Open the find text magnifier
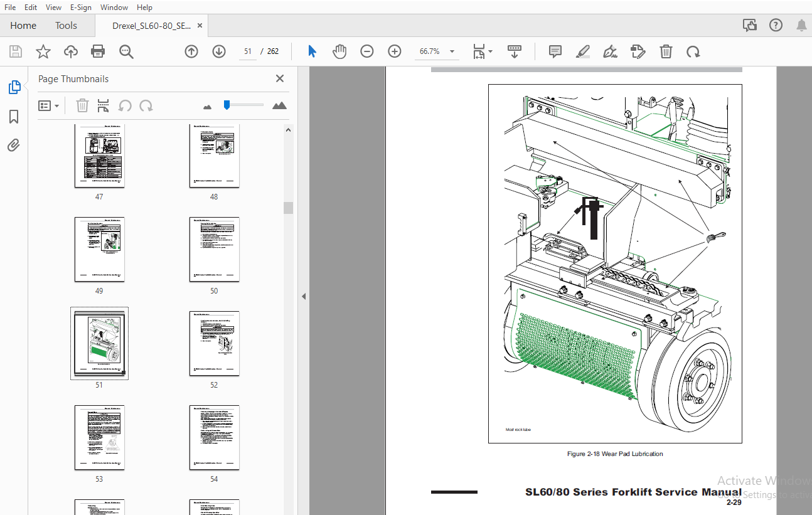This screenshot has width=812, height=515. pos(126,51)
